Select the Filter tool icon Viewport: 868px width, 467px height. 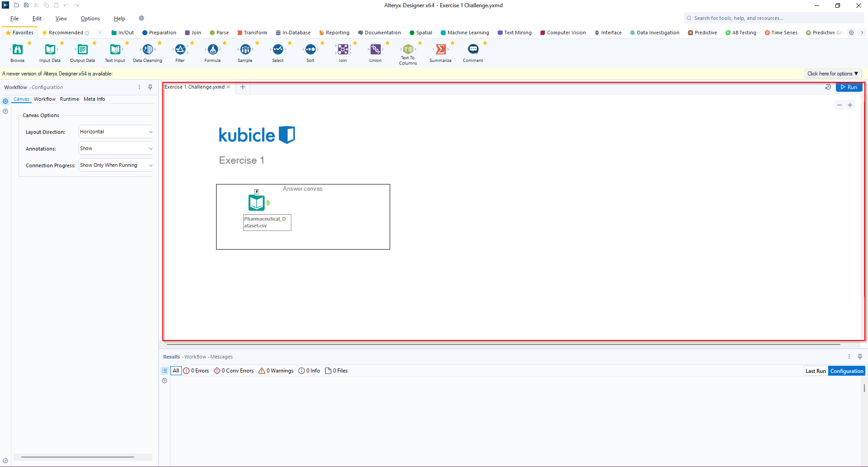180,49
